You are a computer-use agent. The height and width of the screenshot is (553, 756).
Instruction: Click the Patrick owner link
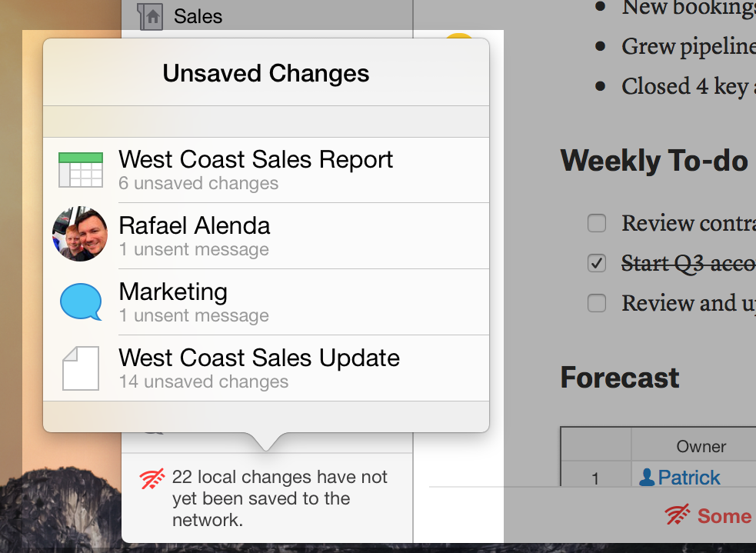pos(688,478)
